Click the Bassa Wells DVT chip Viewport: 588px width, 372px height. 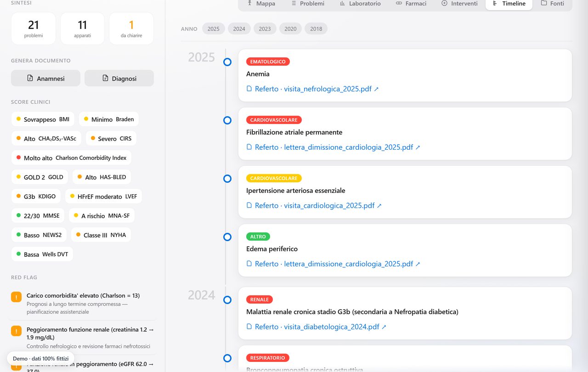(x=42, y=254)
